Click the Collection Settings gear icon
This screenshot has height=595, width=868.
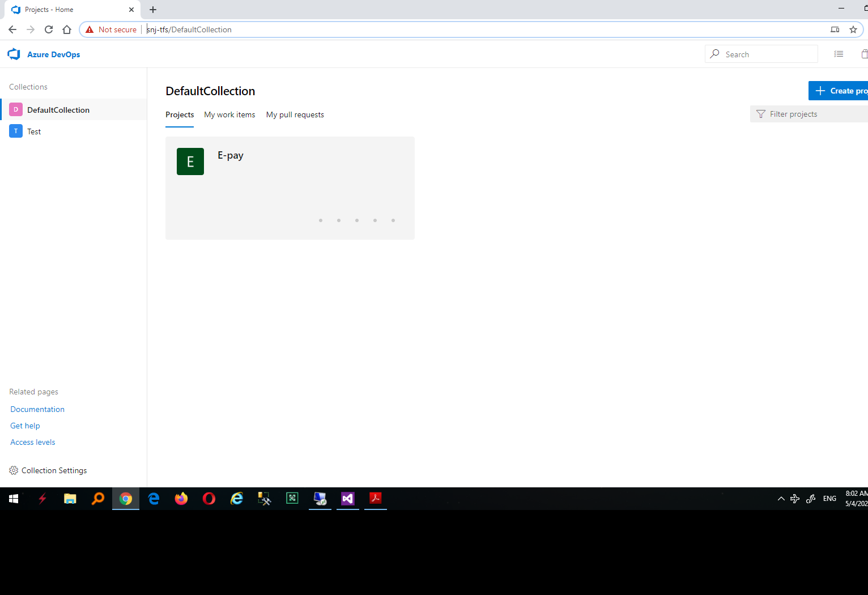14,470
